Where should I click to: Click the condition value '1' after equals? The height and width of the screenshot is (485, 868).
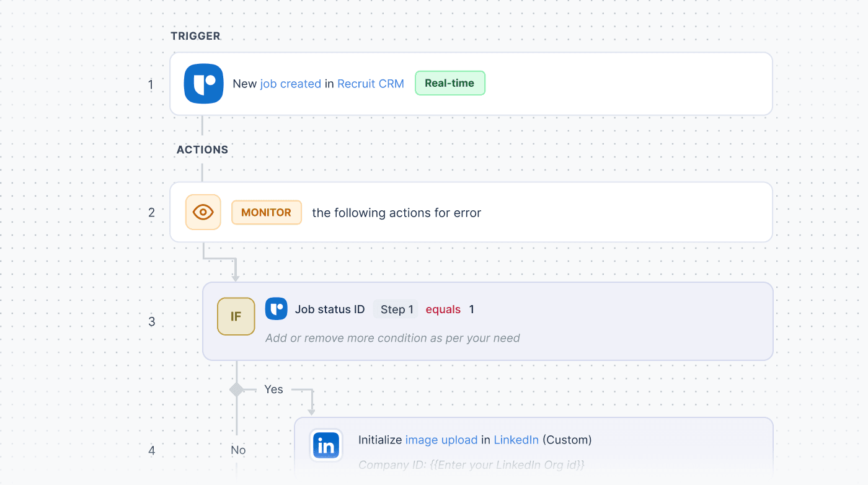pos(472,309)
